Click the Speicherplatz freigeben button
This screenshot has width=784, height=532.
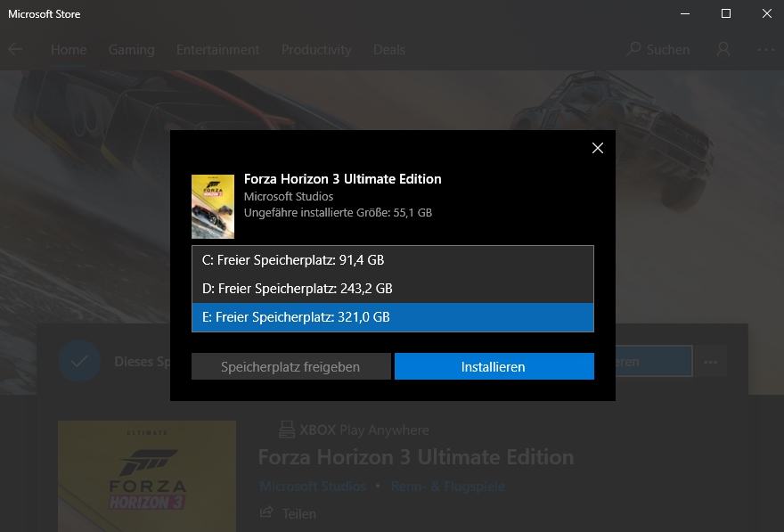pos(291,366)
